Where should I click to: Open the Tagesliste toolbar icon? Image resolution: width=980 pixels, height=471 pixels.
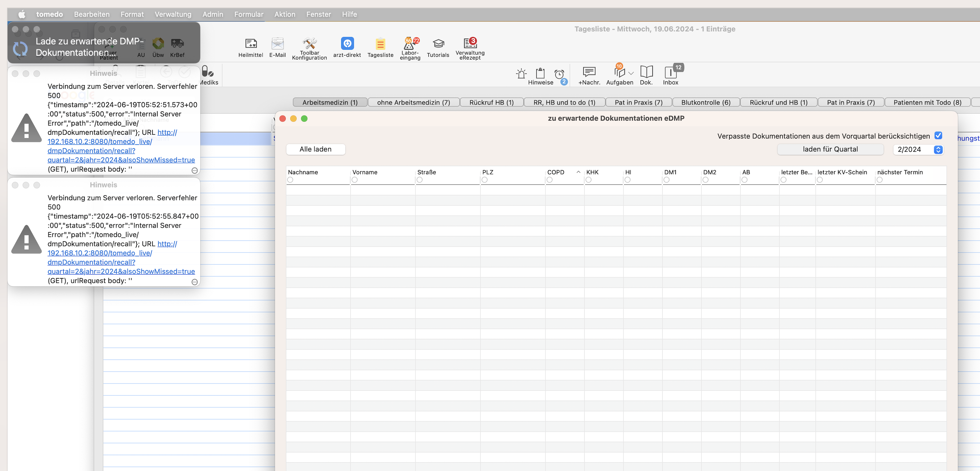click(380, 48)
